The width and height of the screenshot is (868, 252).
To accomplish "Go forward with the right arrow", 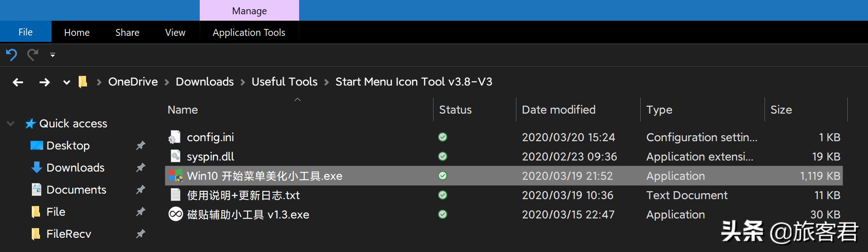I will click(x=45, y=82).
